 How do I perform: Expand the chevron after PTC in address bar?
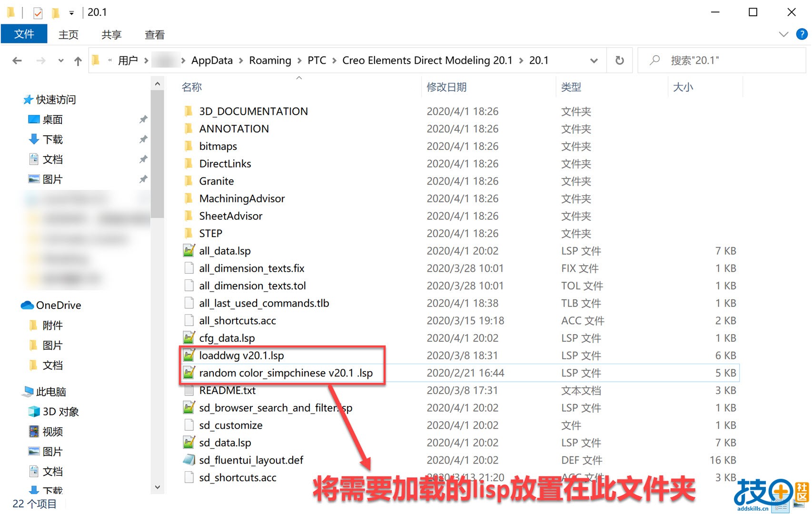(334, 60)
